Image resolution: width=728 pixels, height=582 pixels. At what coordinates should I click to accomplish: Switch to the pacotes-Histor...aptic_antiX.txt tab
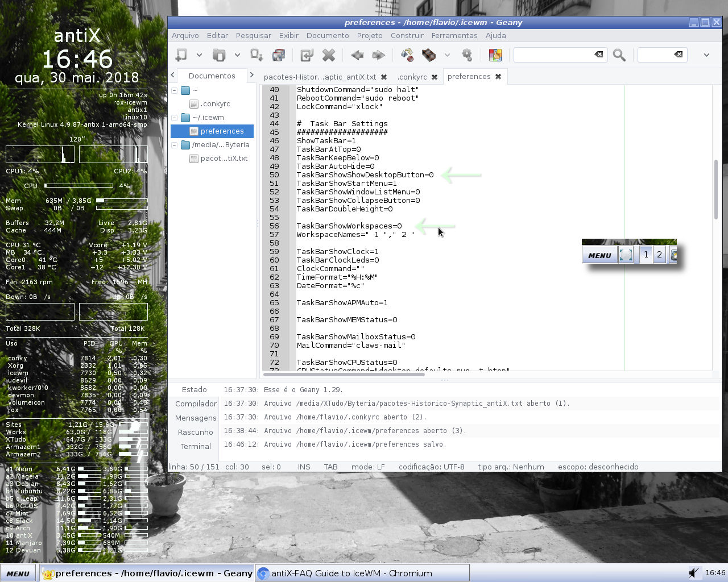tap(320, 77)
